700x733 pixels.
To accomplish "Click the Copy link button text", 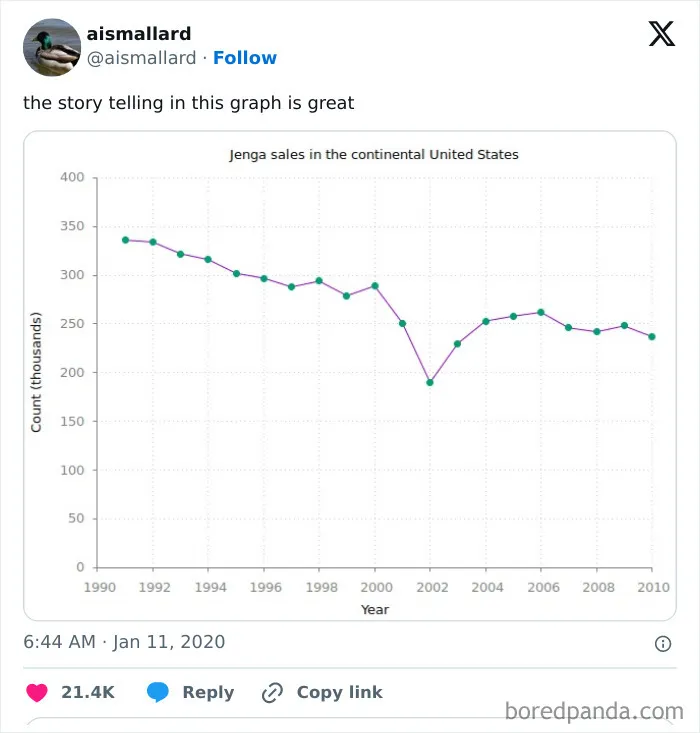I will [x=339, y=692].
